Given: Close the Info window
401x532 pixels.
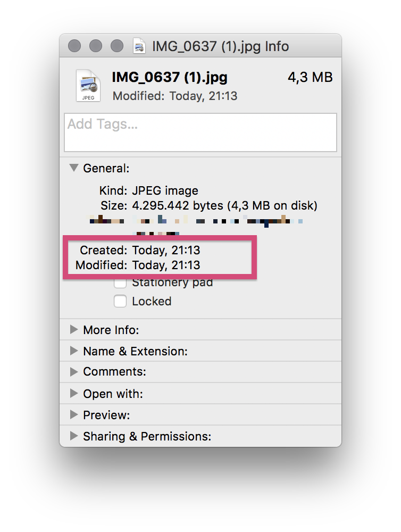Looking at the screenshot, I should pos(75,46).
